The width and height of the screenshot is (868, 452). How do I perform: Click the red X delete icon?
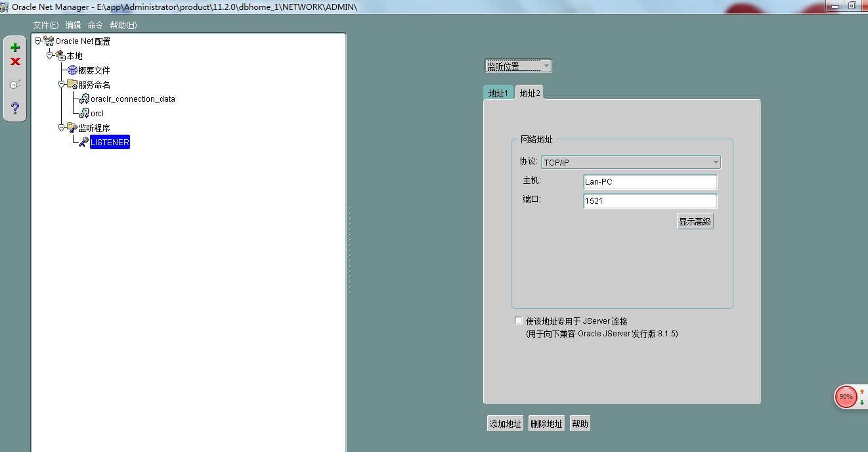[x=15, y=62]
